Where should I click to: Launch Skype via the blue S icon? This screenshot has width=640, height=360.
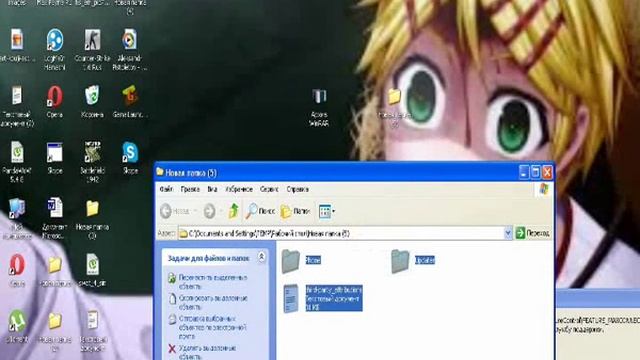[130, 153]
